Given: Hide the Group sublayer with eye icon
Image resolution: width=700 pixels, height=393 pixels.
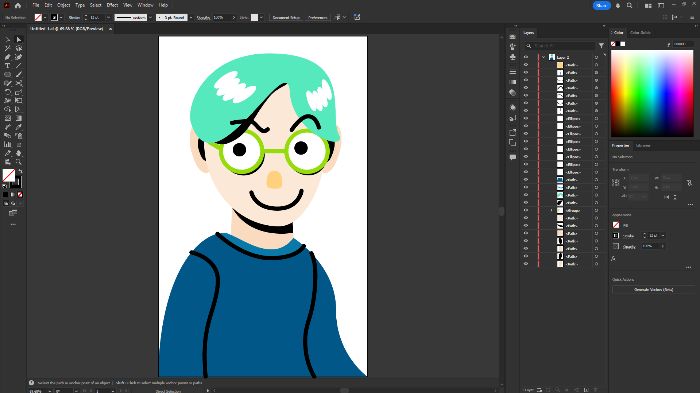Looking at the screenshot, I should (x=526, y=210).
